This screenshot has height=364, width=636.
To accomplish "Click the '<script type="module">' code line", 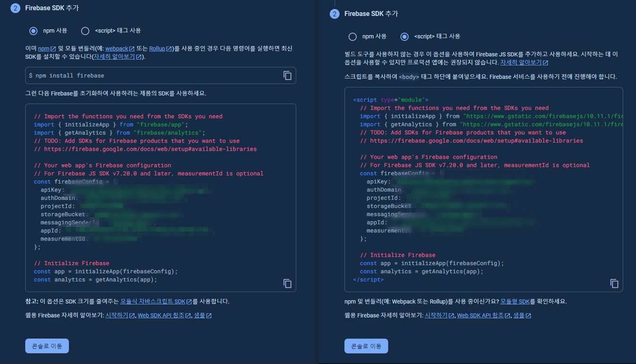I will [391, 100].
